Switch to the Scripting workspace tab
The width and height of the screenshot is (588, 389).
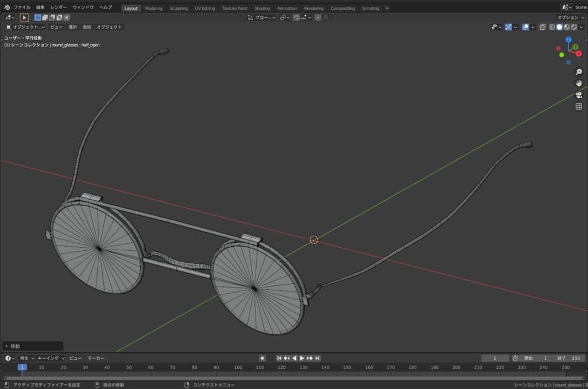pyautogui.click(x=370, y=8)
